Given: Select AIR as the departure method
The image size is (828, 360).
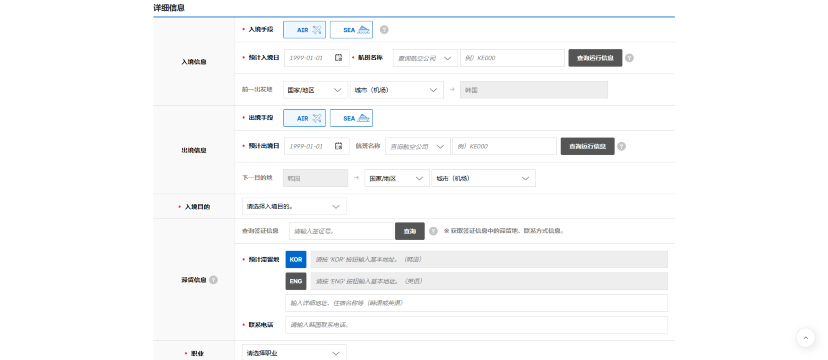Looking at the screenshot, I should [304, 118].
